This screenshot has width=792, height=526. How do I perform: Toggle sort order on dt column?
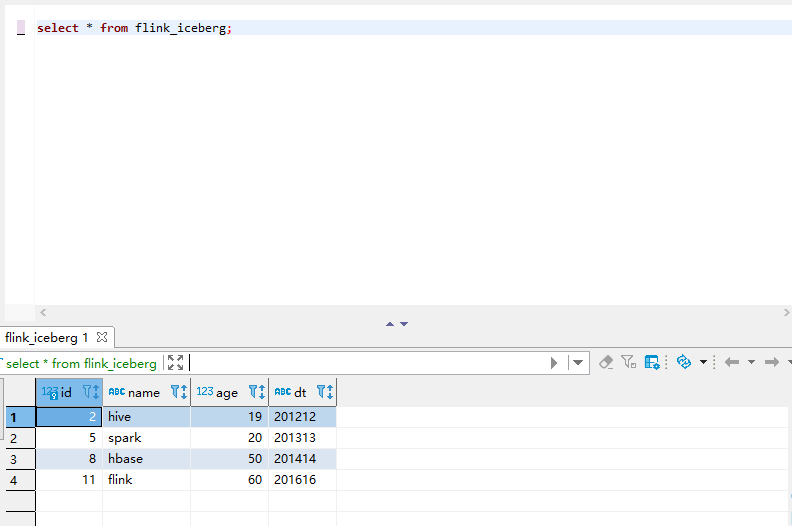(x=329, y=392)
